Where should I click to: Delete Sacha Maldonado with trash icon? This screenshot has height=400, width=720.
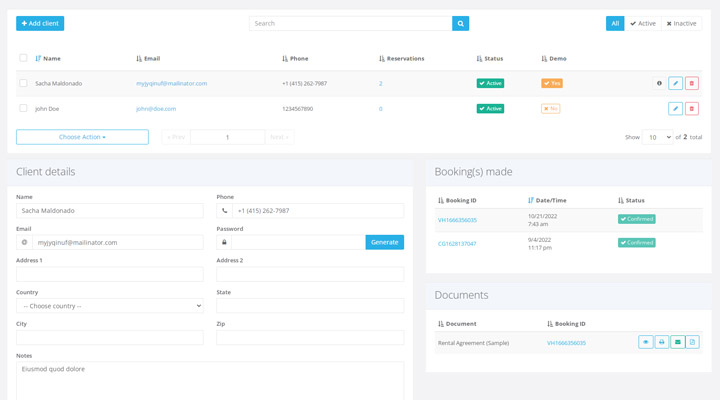tap(692, 83)
